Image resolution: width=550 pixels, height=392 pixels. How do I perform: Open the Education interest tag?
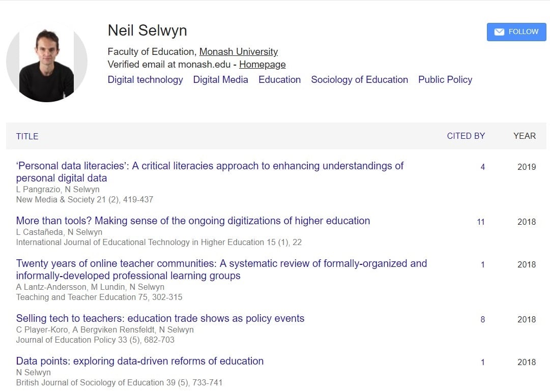279,80
